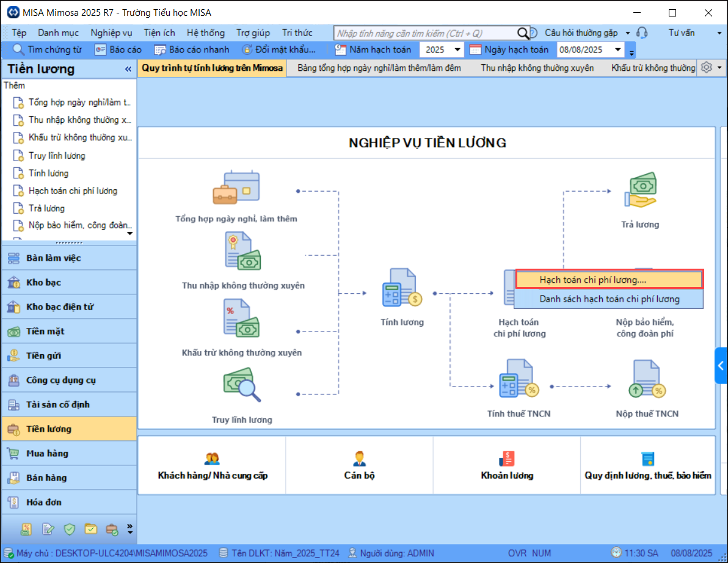The height and width of the screenshot is (563, 728).
Task: Click the down arrow under the Thêm list
Action: 130,233
